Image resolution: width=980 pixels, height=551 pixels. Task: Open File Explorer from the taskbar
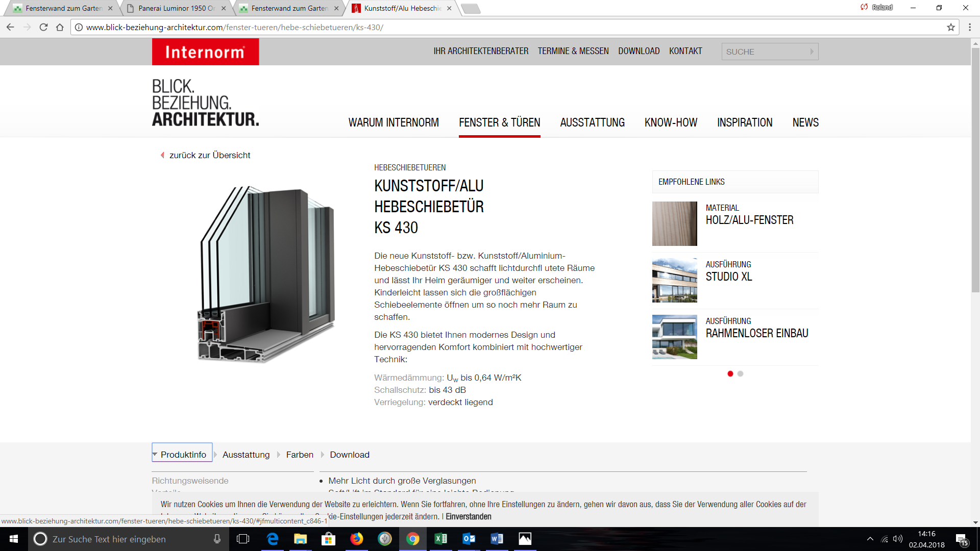coord(300,539)
